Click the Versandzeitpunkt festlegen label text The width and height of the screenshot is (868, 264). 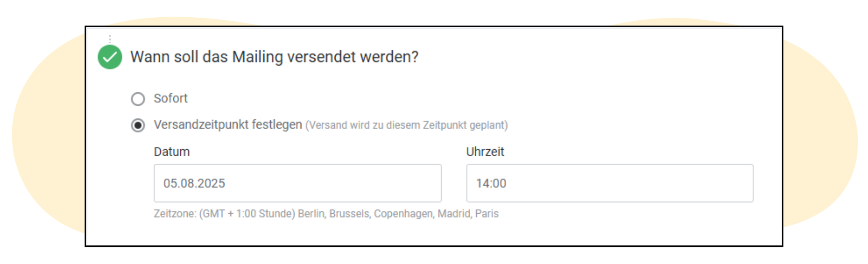pos(228,124)
